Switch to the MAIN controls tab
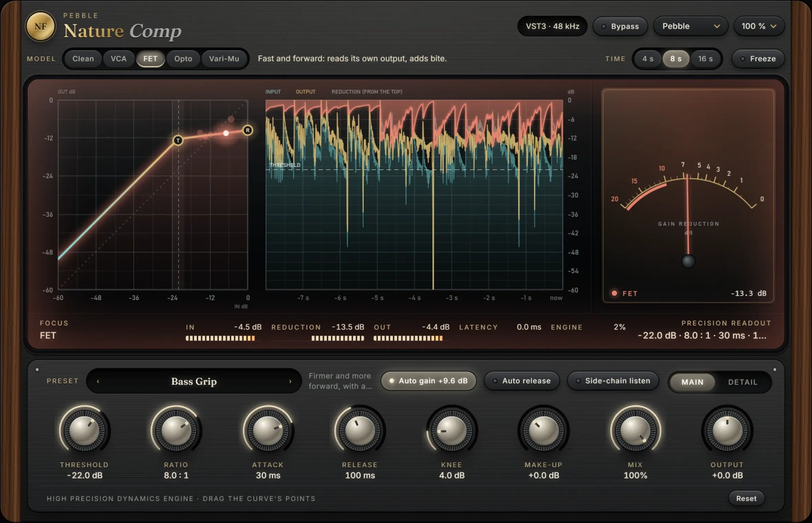Image resolution: width=812 pixels, height=523 pixels. tap(692, 382)
